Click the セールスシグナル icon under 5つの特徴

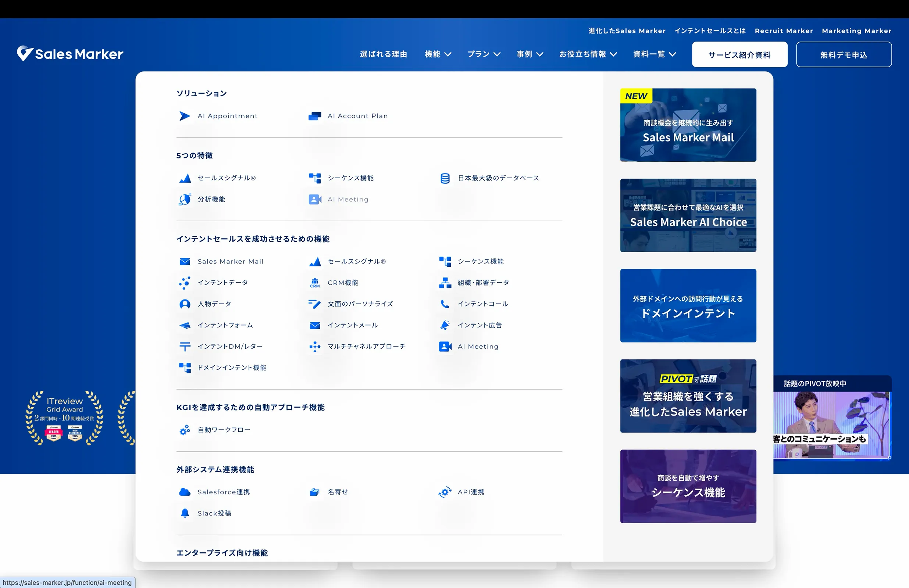185,178
